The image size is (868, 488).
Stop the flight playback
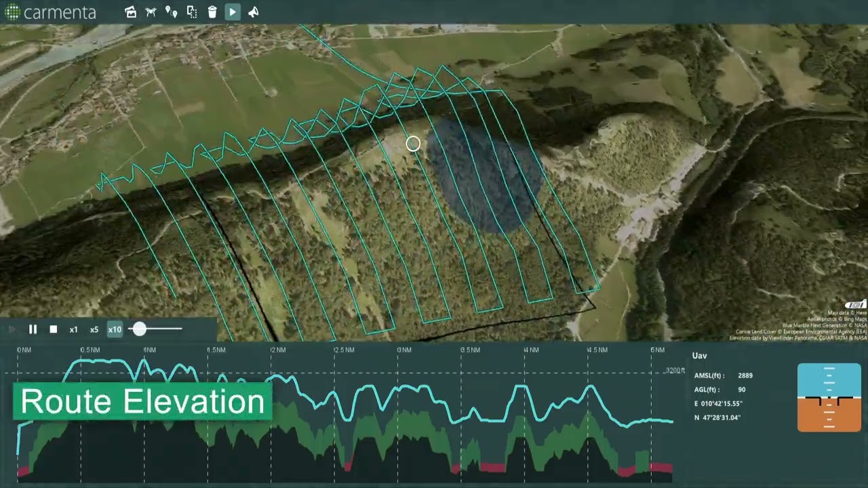[54, 329]
